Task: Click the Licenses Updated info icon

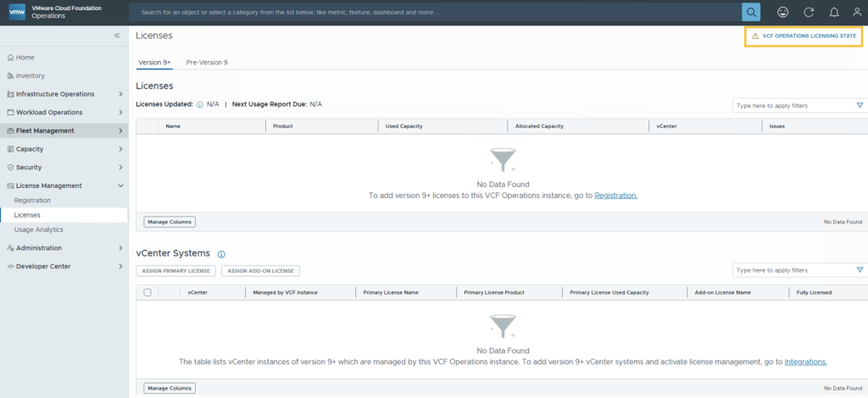Action: pyautogui.click(x=200, y=104)
